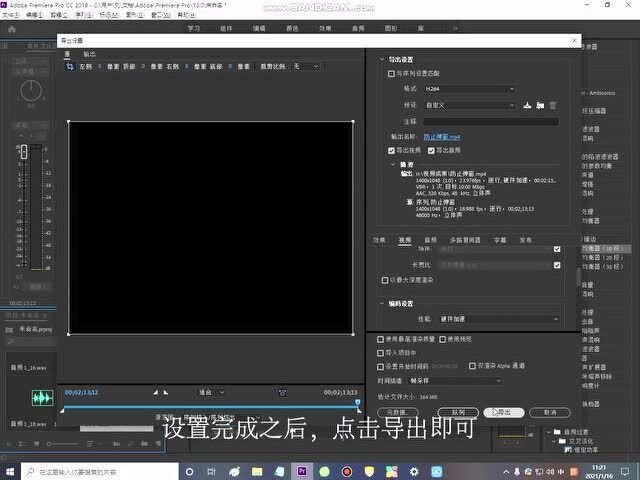Viewport: 640px width, 480px height.
Task: Click the 导出 export button
Action: 504,413
